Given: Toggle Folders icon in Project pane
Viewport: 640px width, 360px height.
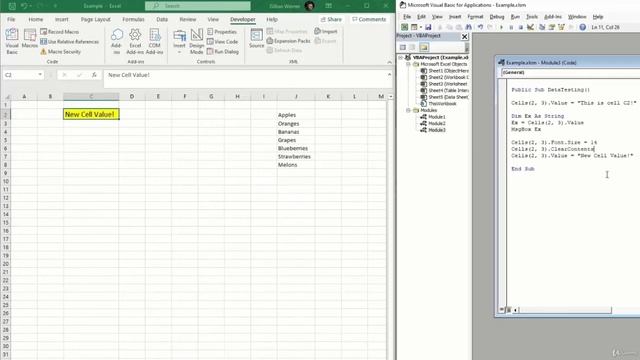Looking at the screenshot, I should [x=424, y=47].
